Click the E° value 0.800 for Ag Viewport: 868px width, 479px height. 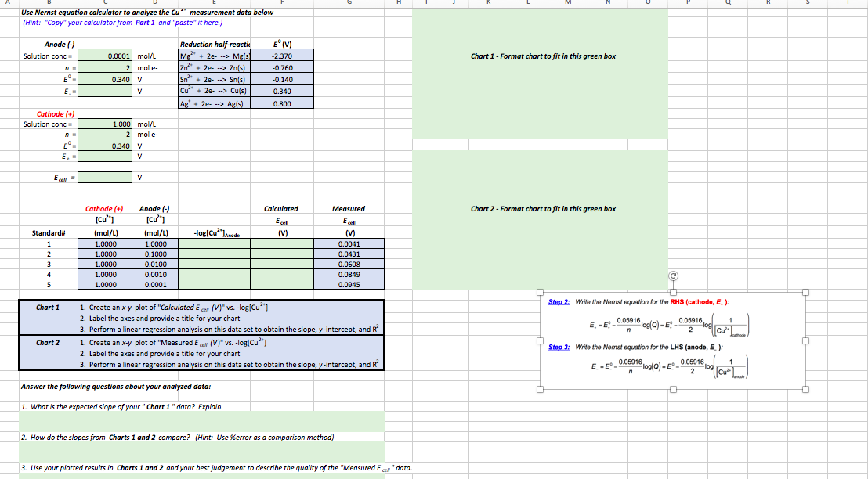click(282, 103)
